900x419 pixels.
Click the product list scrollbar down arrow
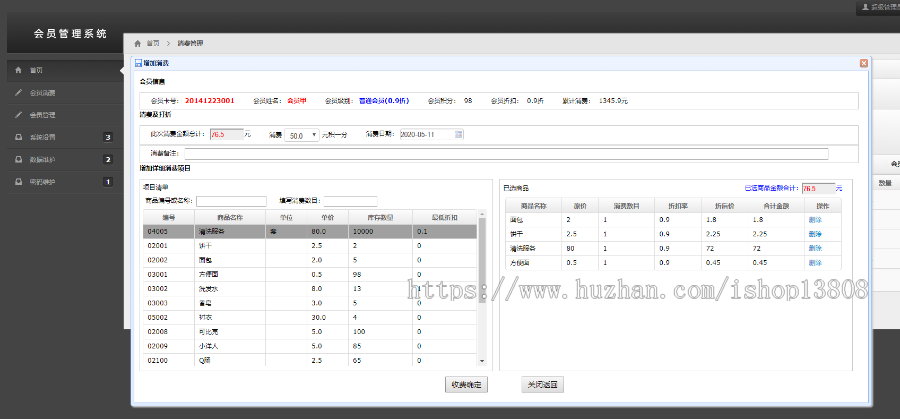click(482, 361)
